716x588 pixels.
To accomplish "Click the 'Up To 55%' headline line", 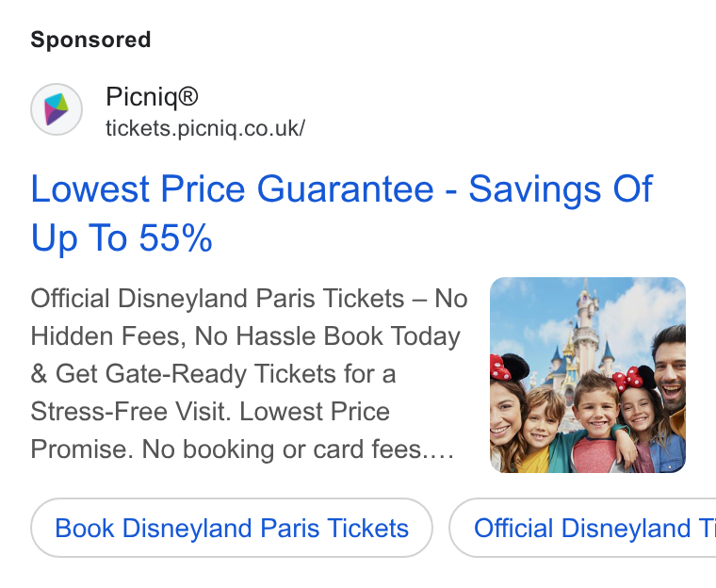I will click(x=122, y=237).
